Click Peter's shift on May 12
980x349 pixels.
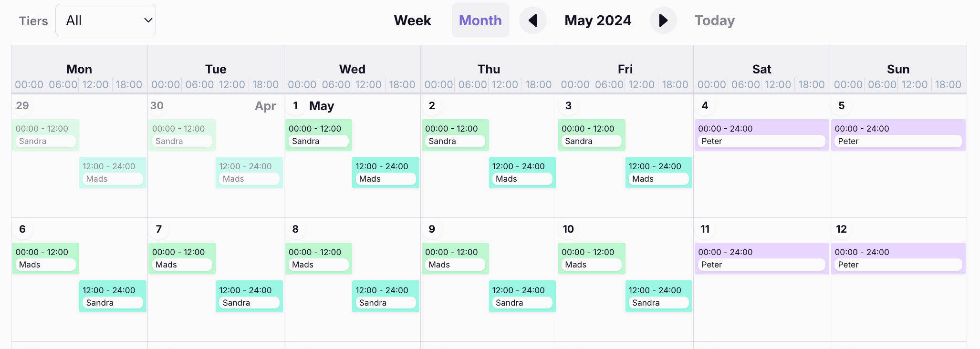click(x=897, y=258)
